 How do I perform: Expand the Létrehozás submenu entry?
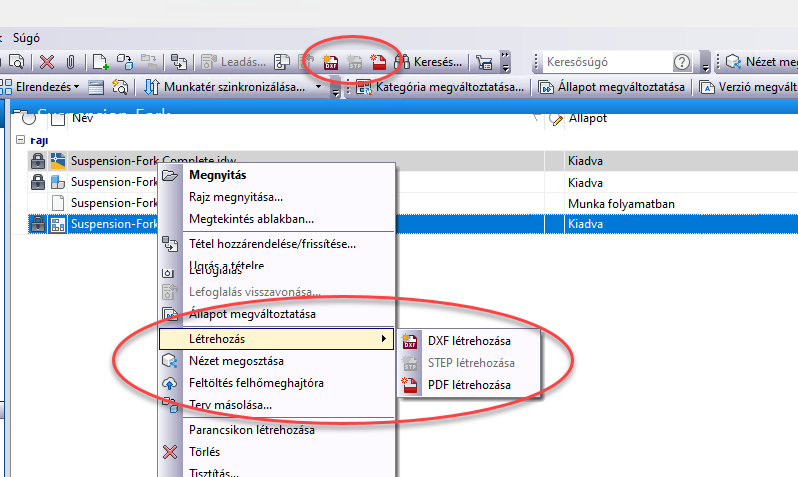[277, 339]
